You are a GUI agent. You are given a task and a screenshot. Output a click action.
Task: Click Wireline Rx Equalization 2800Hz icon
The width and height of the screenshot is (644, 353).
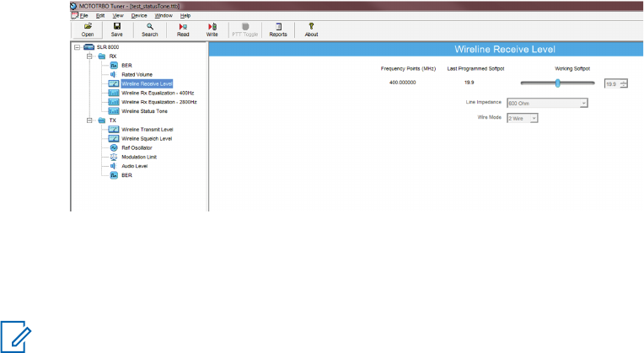(114, 102)
